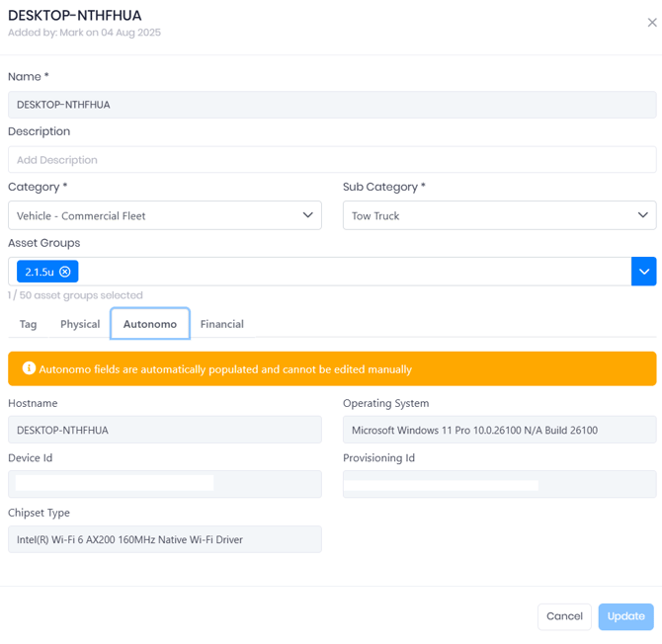Click the Chipset Type field

pyautogui.click(x=165, y=539)
